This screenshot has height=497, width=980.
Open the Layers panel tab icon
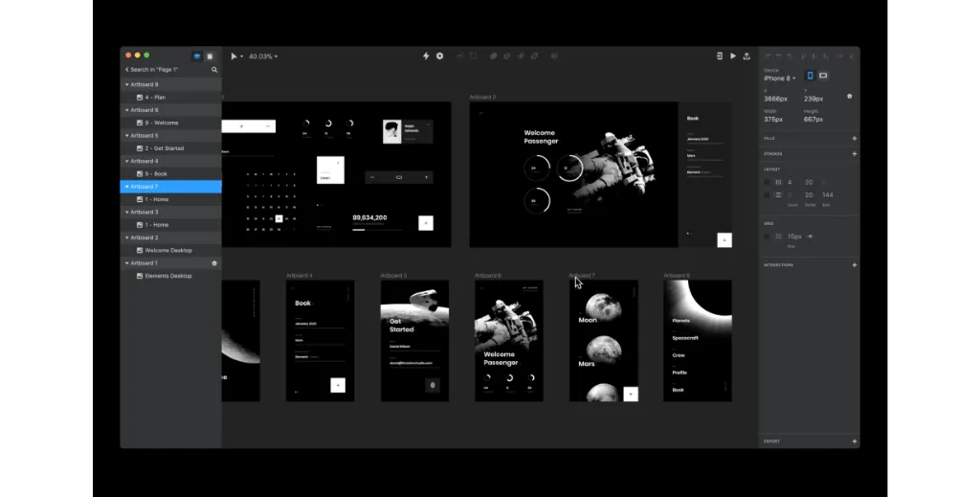(197, 56)
